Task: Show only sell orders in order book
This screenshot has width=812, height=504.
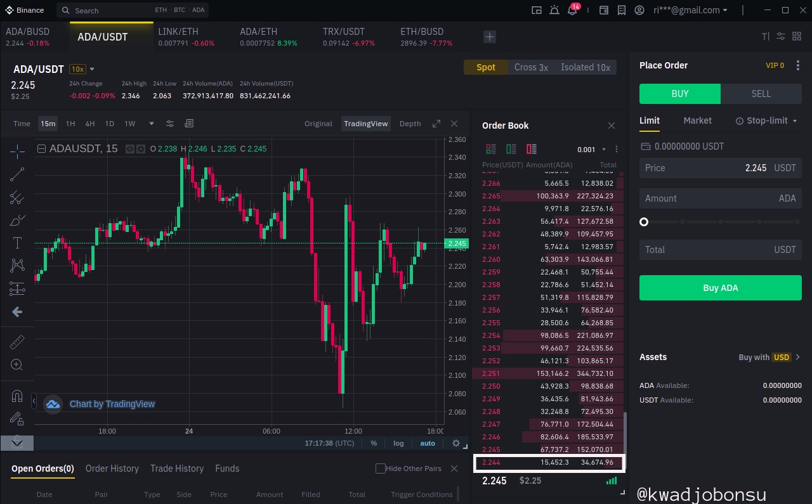Action: (x=532, y=149)
